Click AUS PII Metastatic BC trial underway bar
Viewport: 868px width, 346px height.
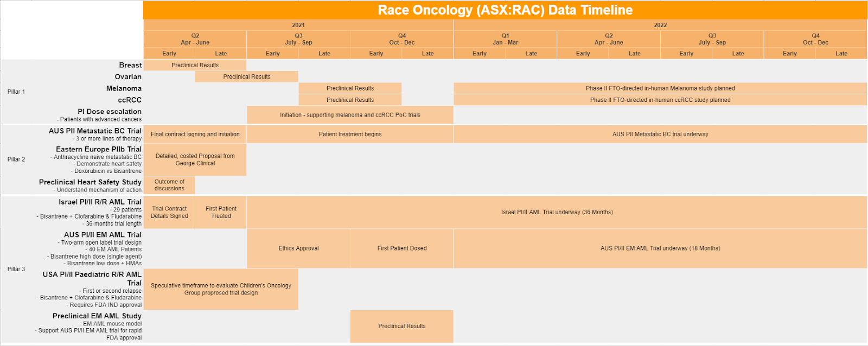coord(660,134)
